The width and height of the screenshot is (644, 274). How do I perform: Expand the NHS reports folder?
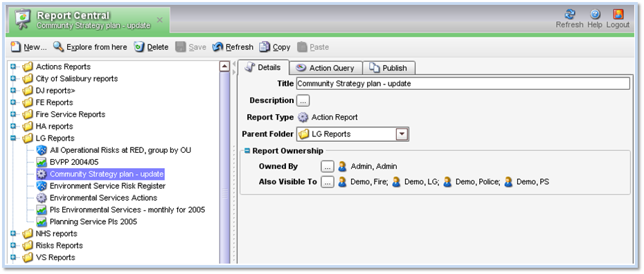click(x=13, y=233)
